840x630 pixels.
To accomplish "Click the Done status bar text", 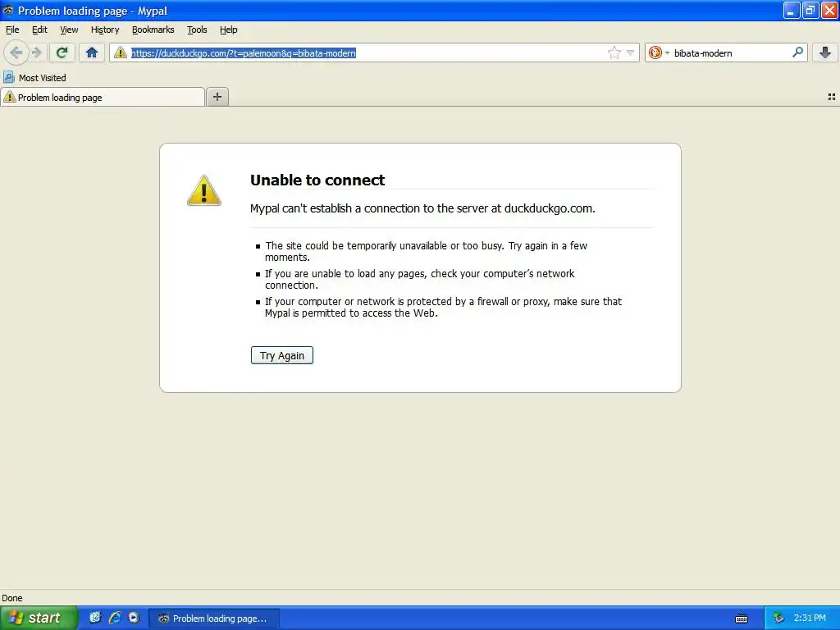I will click(x=12, y=598).
